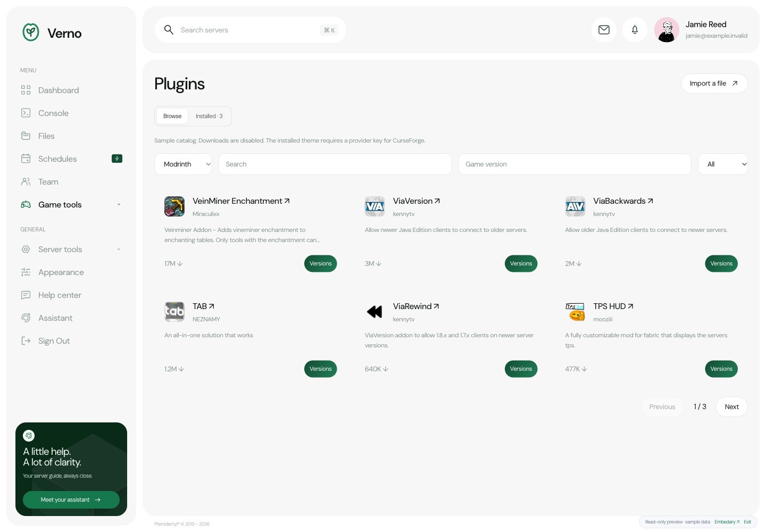The image size is (766, 532).
Task: Click Meet your assistant button
Action: [x=71, y=500]
